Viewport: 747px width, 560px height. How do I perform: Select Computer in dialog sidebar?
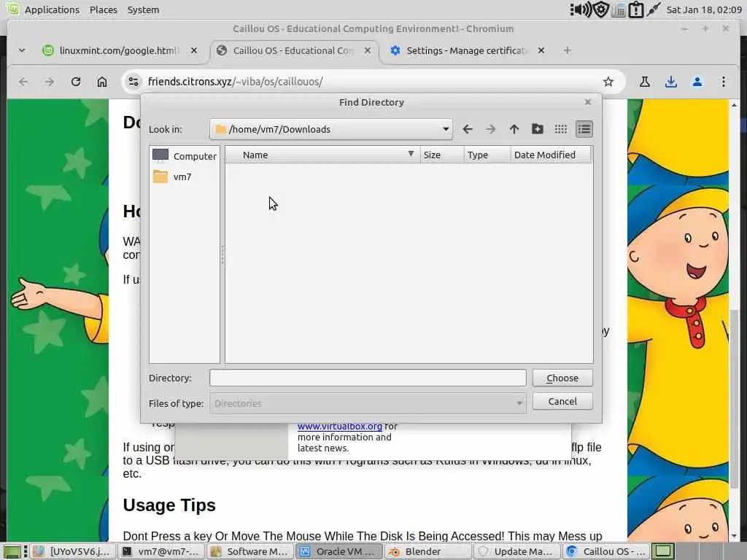click(x=185, y=156)
